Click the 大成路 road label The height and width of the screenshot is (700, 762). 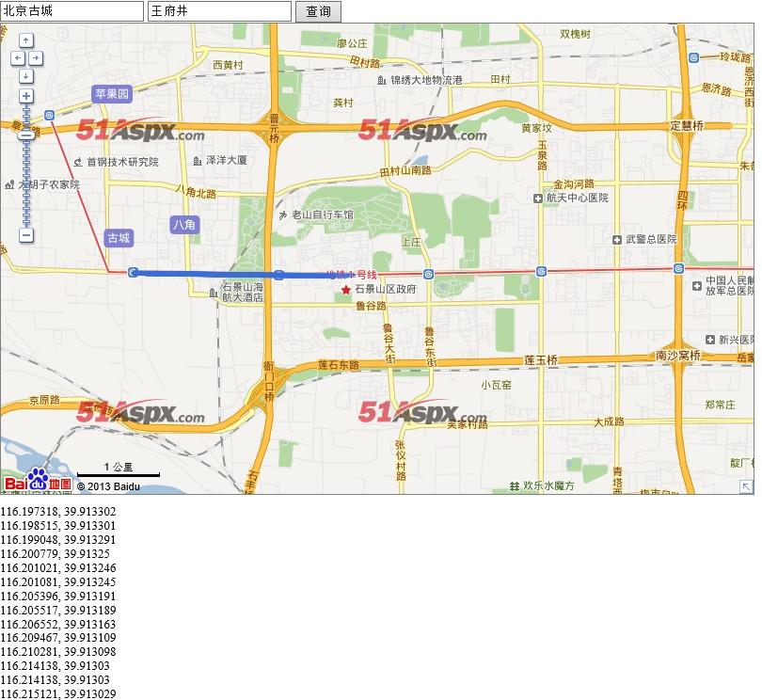coord(609,422)
